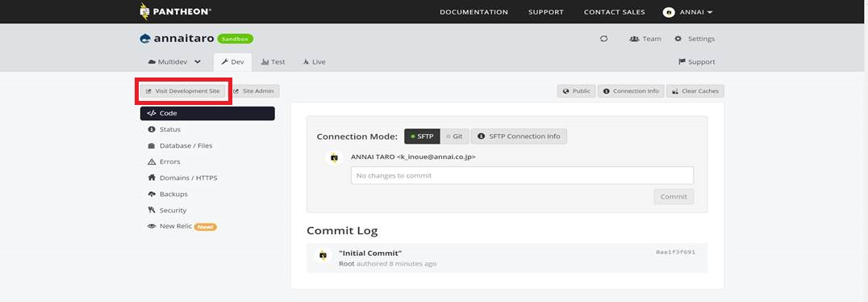
Task: Open the ANNAI user account menu
Action: click(x=687, y=12)
